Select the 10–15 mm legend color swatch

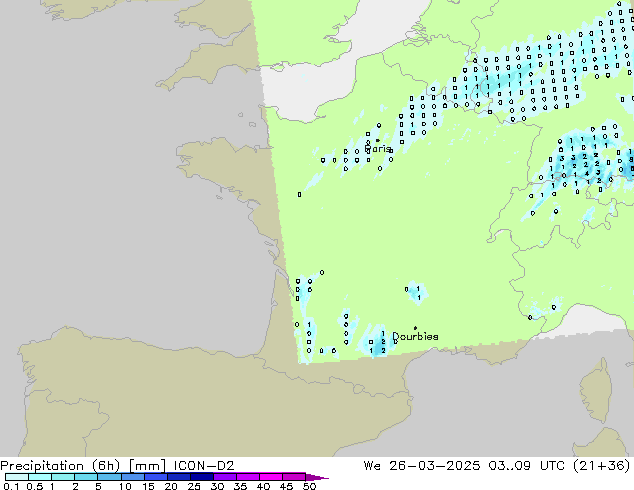coord(132,477)
